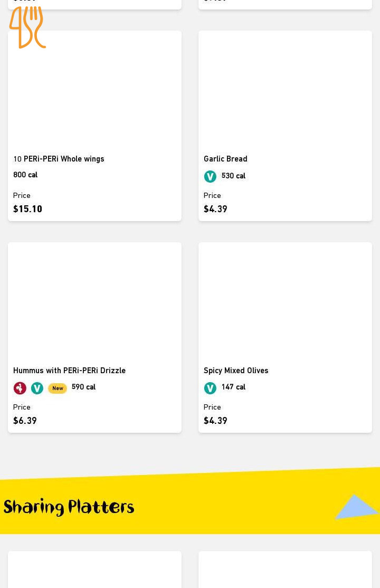The height and width of the screenshot is (588, 380).
Task: Open the Garlic Bread item title
Action: pyautogui.click(x=225, y=159)
